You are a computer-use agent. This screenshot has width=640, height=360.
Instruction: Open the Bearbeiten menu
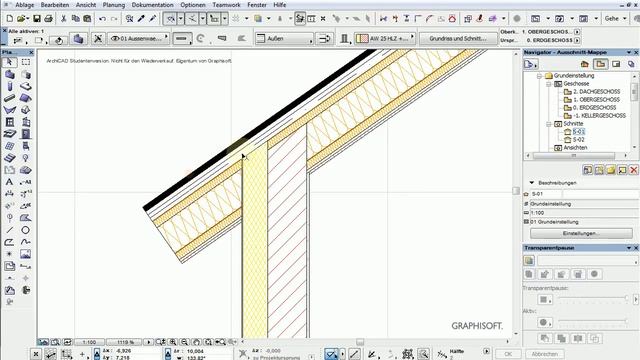tap(55, 5)
